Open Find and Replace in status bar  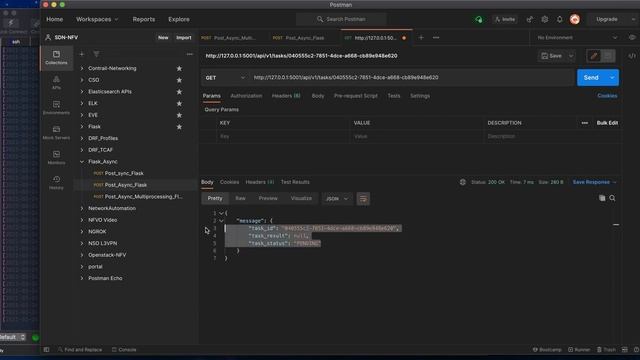pos(80,350)
